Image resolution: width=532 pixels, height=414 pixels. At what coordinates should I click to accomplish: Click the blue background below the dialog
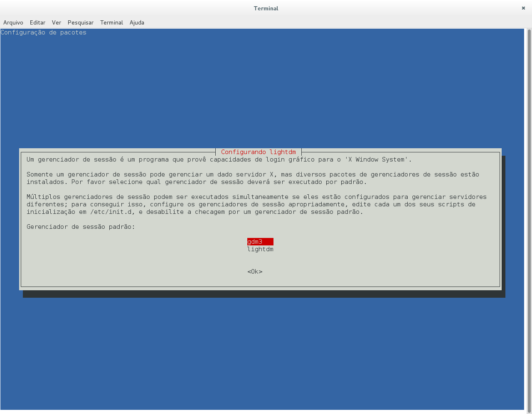coord(266,353)
